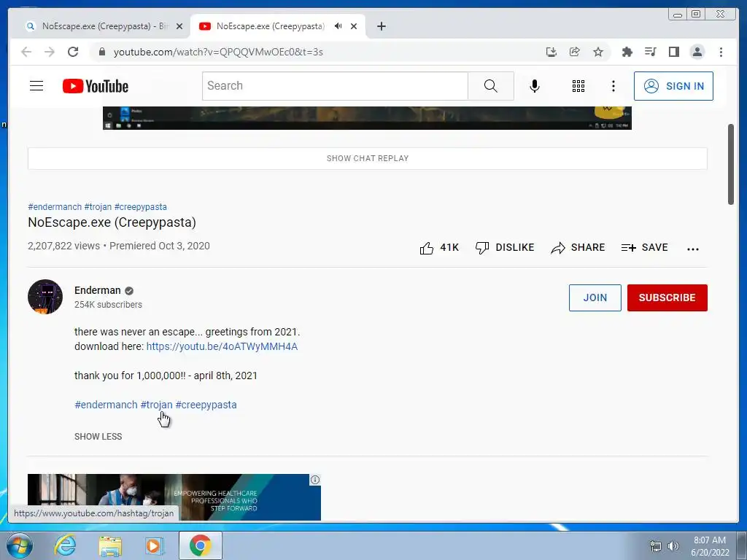747x560 pixels.
Task: Click the taskbar clock 8:07 AM
Action: tap(709, 540)
